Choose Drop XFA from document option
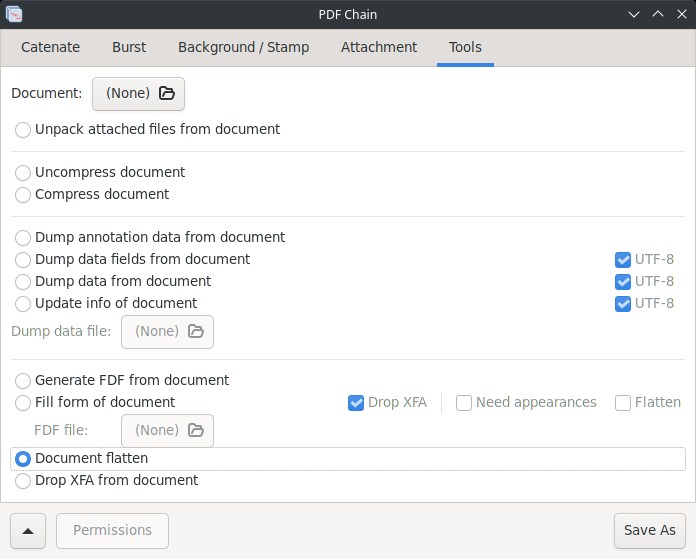696x559 pixels. pyautogui.click(x=23, y=480)
